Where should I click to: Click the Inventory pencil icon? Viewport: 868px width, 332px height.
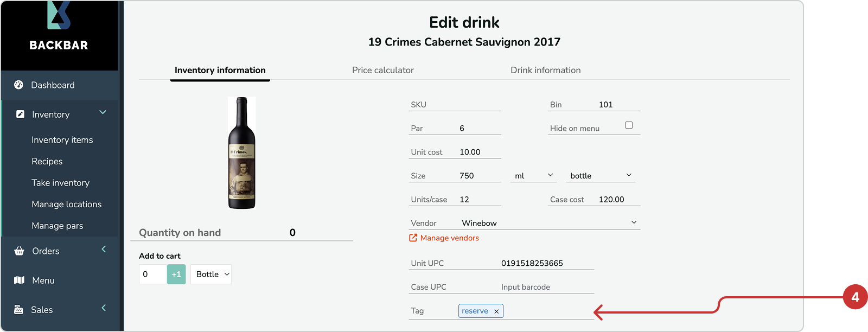[x=20, y=114]
